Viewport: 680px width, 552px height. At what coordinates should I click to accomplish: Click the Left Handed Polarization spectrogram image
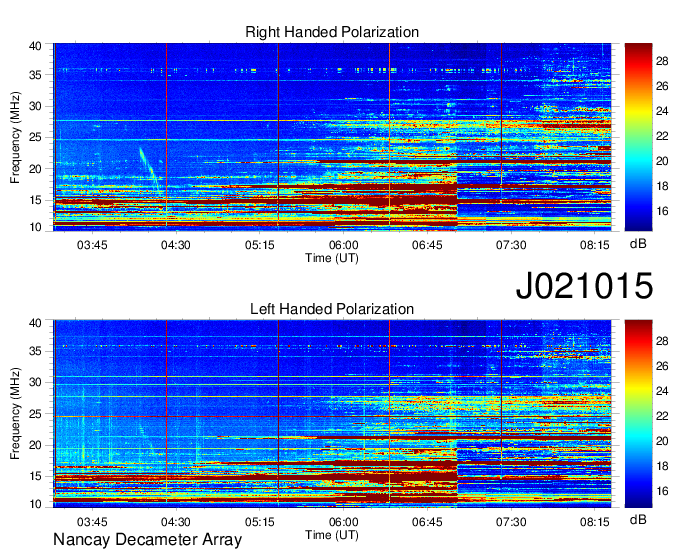click(x=332, y=414)
